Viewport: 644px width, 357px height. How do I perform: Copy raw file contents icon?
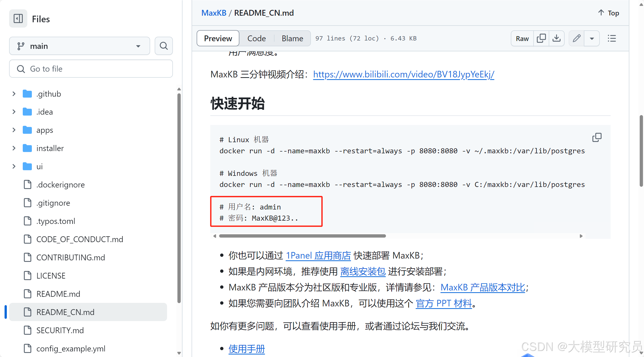541,38
